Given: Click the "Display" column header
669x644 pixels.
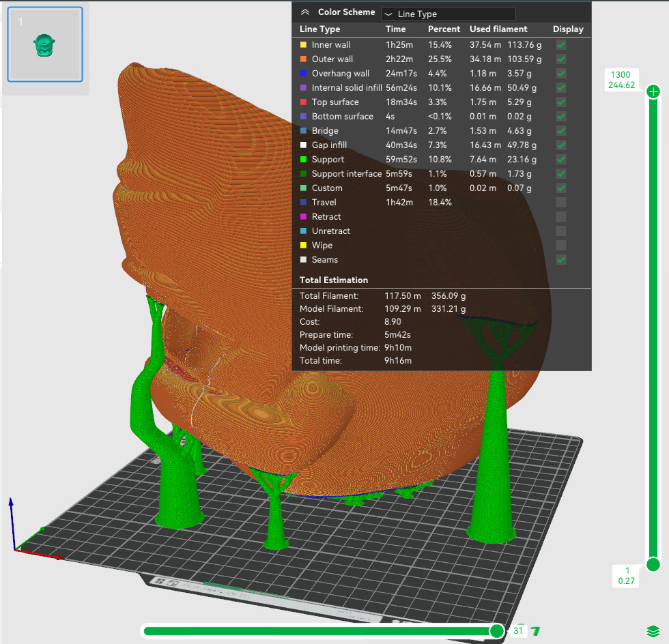Looking at the screenshot, I should (568, 29).
